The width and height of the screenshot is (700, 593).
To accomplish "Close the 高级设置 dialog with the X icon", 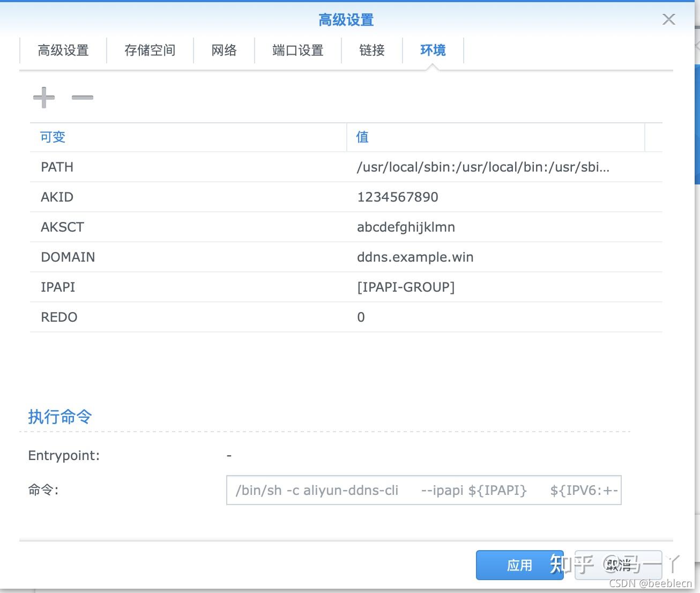I will tap(668, 19).
